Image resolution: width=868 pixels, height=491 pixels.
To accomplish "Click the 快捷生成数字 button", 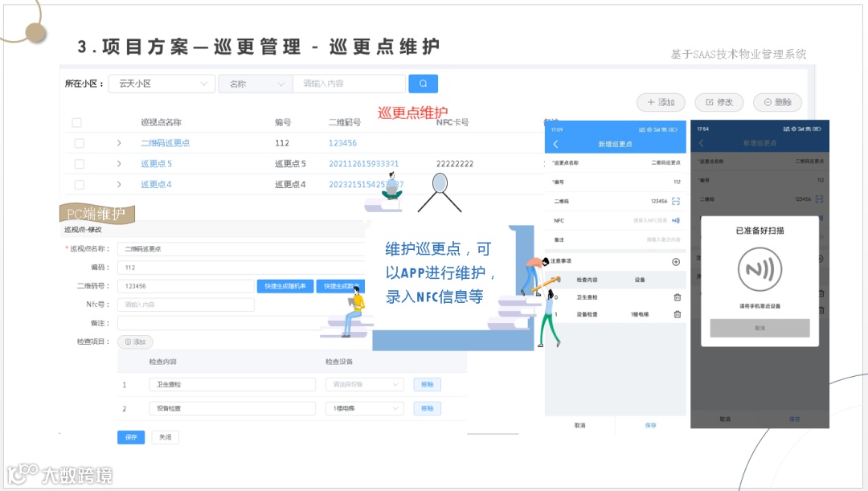I will [341, 286].
